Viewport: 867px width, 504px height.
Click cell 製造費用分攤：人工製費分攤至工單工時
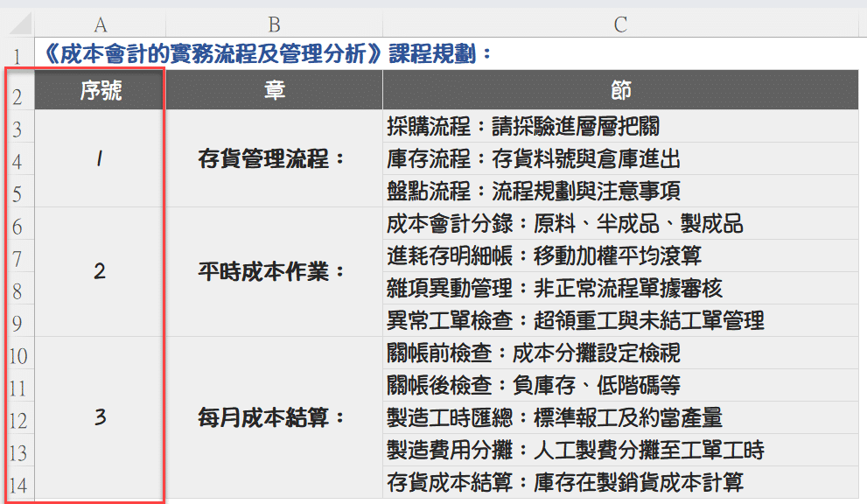[620, 450]
